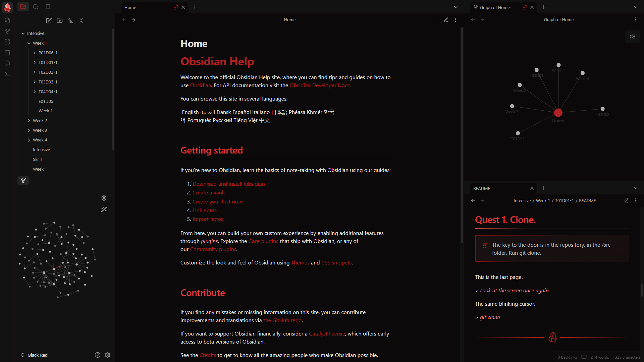The height and width of the screenshot is (362, 644).
Task: Open a new tab beside README
Action: pyautogui.click(x=544, y=188)
